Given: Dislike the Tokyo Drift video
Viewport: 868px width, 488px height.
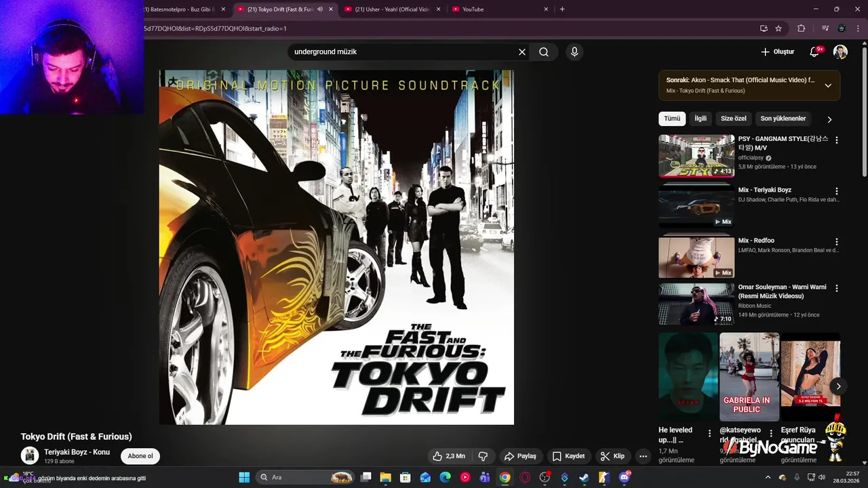Looking at the screenshot, I should click(x=484, y=456).
